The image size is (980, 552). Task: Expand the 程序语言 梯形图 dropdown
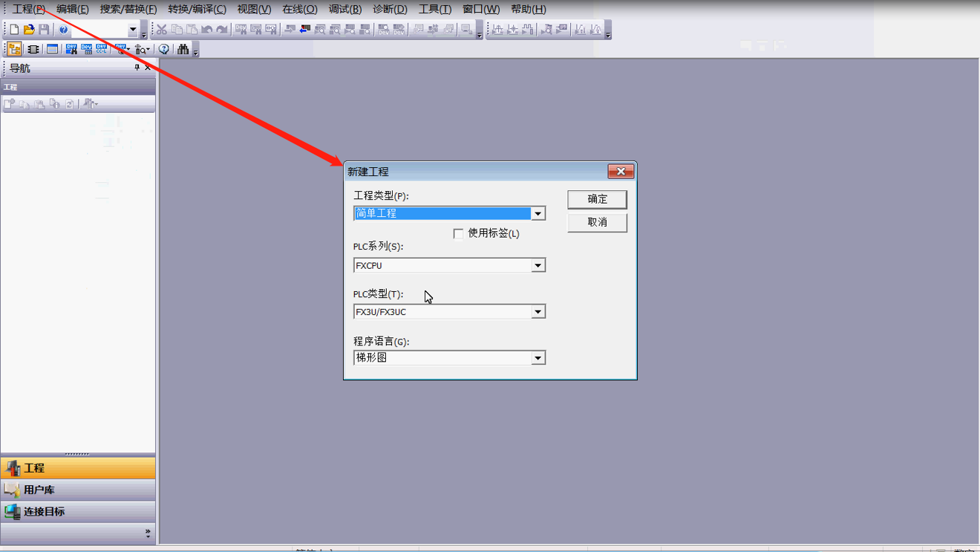pos(538,358)
